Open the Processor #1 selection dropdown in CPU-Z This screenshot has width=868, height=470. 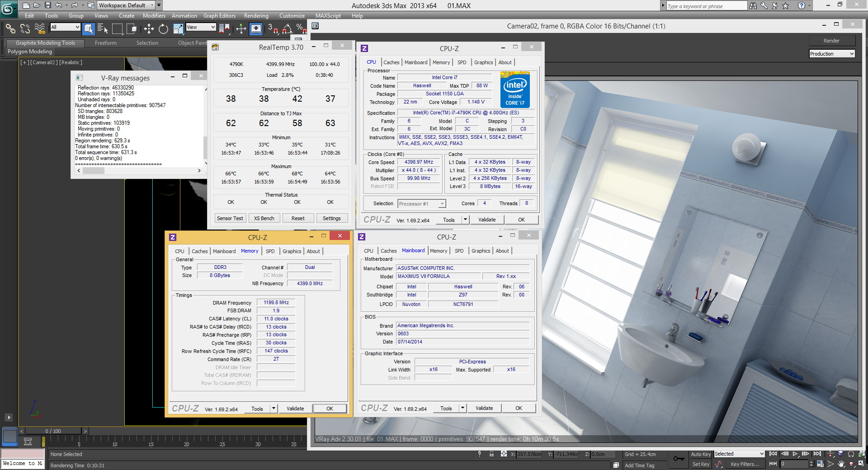[421, 204]
